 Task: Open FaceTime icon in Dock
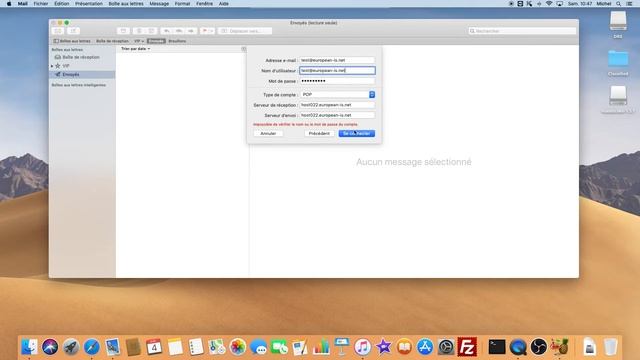[279, 347]
